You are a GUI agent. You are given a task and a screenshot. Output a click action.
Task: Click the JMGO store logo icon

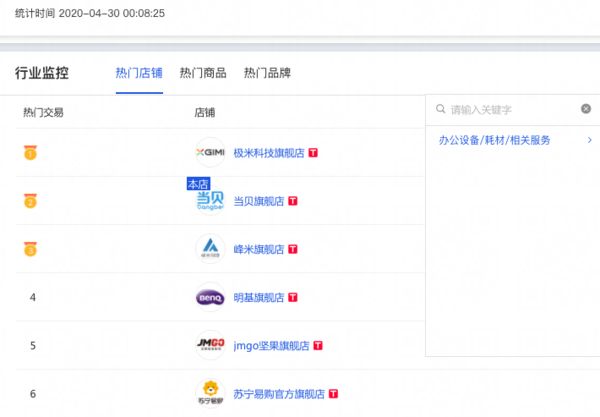pos(211,345)
